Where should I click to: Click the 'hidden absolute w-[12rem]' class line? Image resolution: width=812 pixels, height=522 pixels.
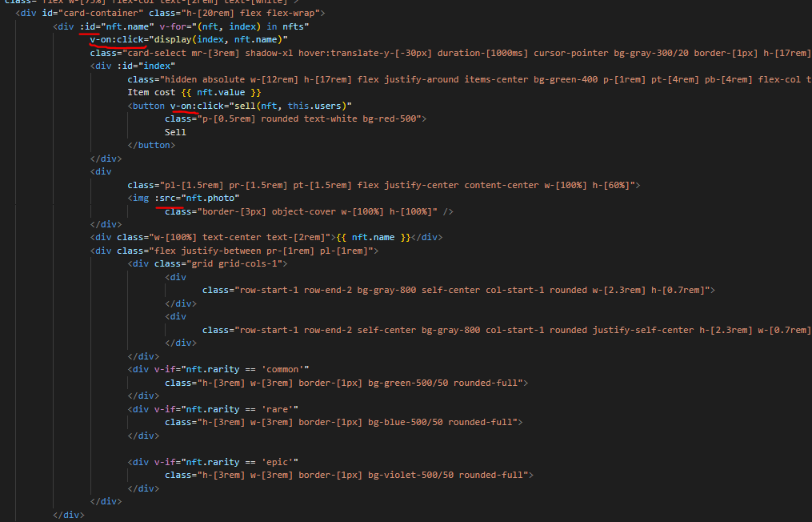pyautogui.click(x=469, y=79)
